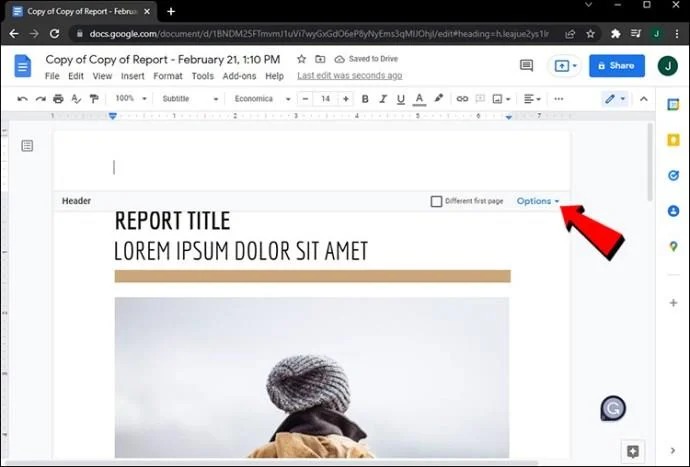Click the Redo icon in the toolbar
Screen dimensions: 690x467
pos(40,99)
